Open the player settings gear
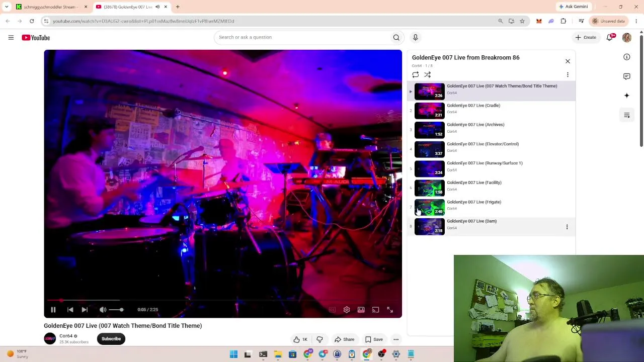This screenshot has height=362, width=644. (347, 310)
